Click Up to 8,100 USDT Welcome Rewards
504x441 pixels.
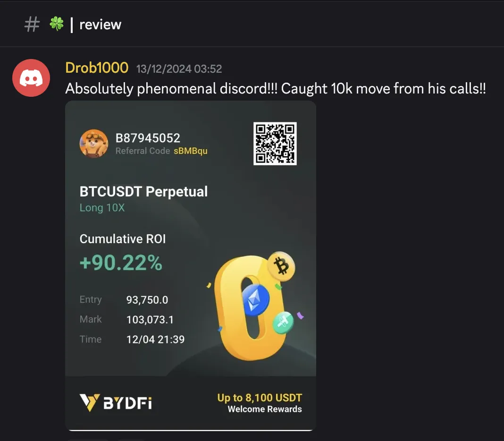[260, 403]
